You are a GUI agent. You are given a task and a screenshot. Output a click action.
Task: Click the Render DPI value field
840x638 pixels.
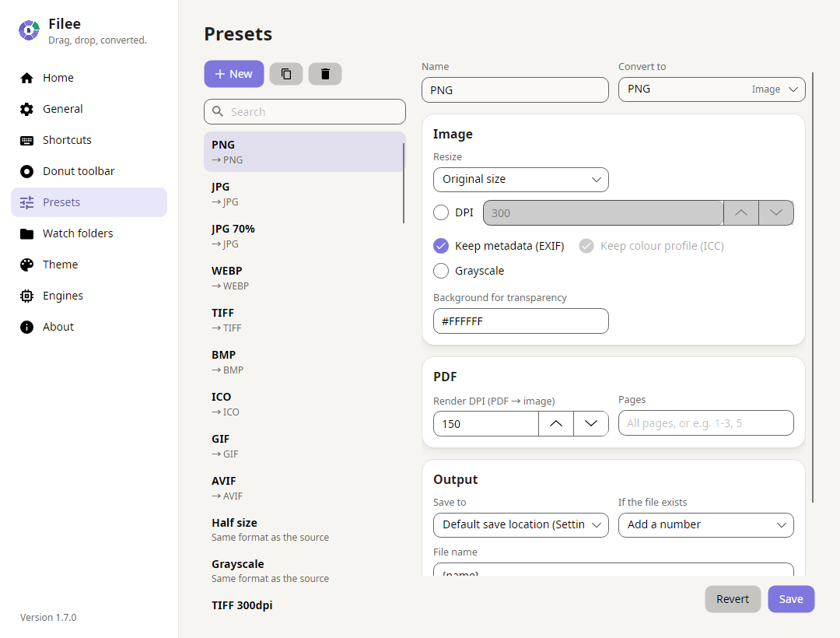[486, 424]
